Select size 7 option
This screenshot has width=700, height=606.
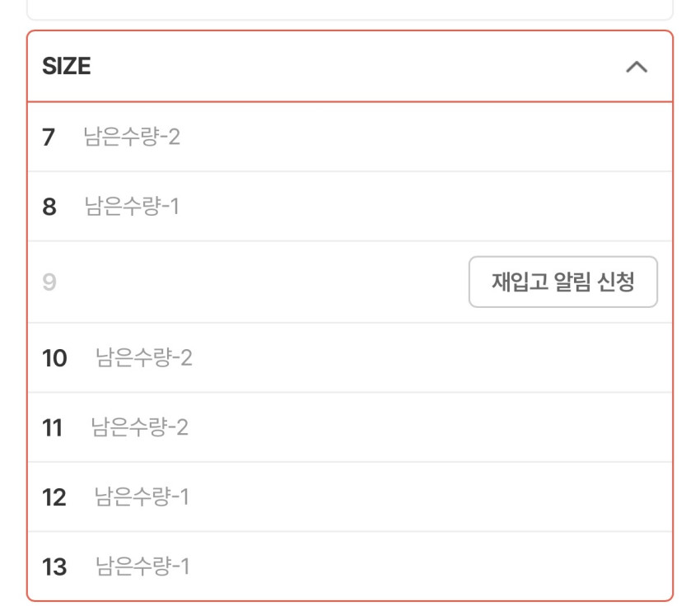pos(349,137)
